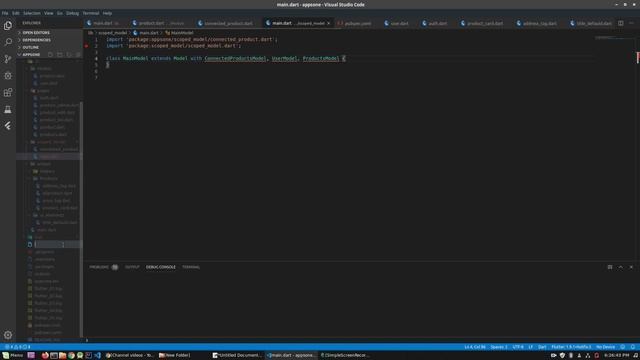Screen dimensions: 640x360
Task: Open the Test flask view in the activity bar
Action: click(x=8, y=109)
